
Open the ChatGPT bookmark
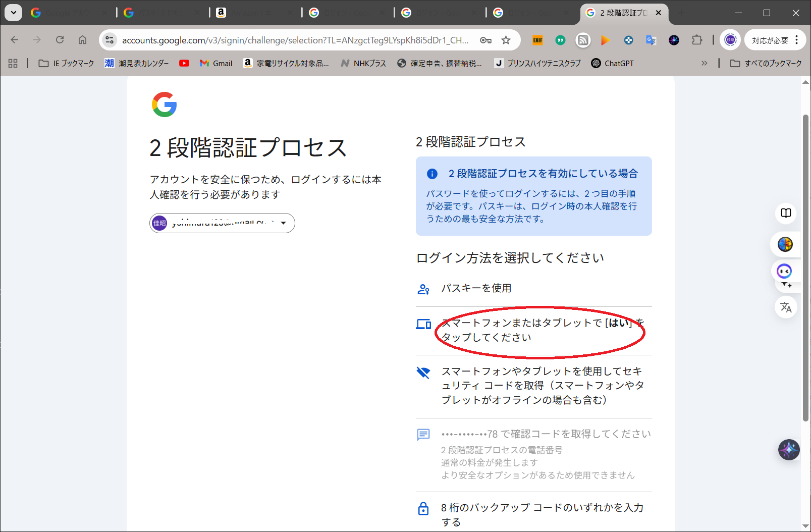613,63
